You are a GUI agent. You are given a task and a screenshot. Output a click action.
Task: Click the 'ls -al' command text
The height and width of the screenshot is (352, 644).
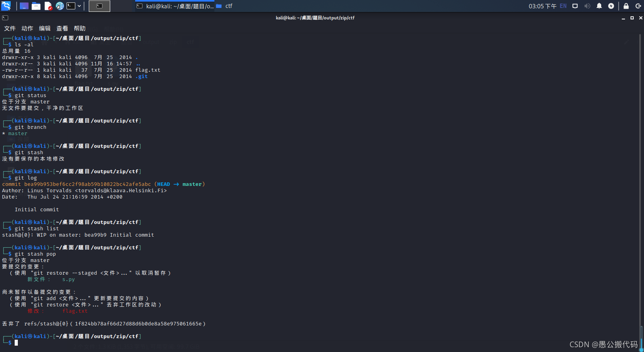pyautogui.click(x=24, y=45)
